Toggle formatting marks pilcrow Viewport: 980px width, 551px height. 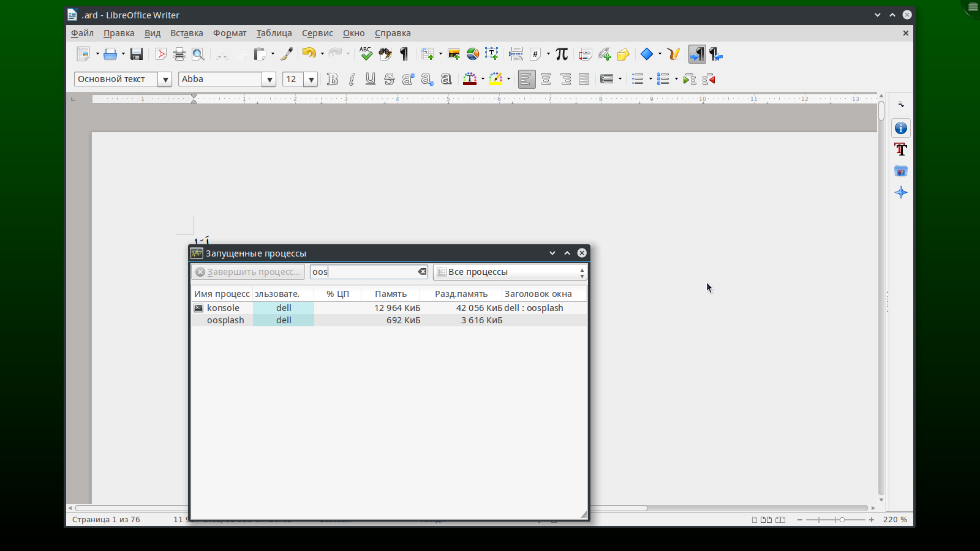click(404, 54)
